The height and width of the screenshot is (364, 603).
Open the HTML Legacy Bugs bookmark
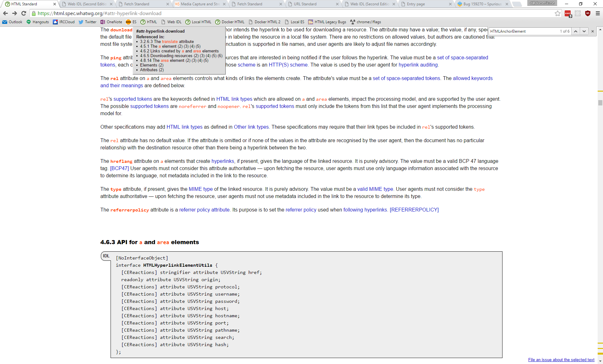click(327, 22)
